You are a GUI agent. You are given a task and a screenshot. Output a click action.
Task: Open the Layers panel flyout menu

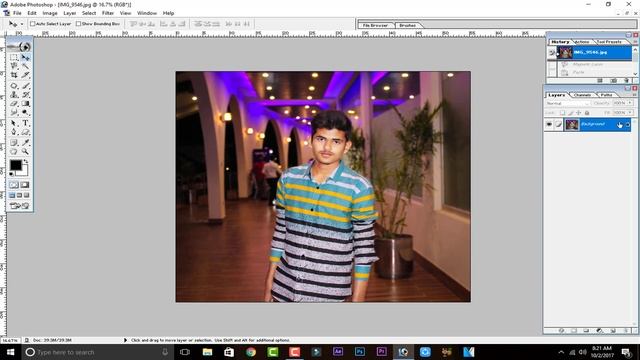click(x=635, y=95)
